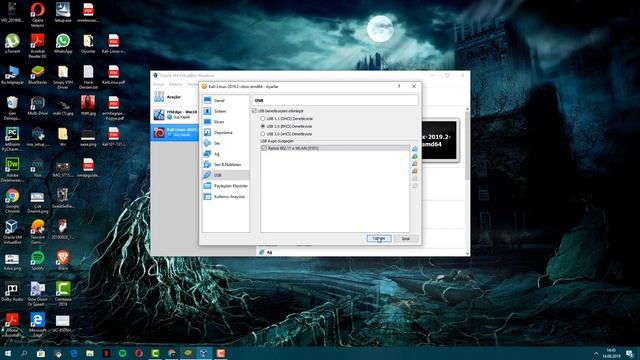Open Adobe Dreamweaver desktop shortcut
Image resolution: width=640 pixels, height=360 pixels.
pos(12,170)
